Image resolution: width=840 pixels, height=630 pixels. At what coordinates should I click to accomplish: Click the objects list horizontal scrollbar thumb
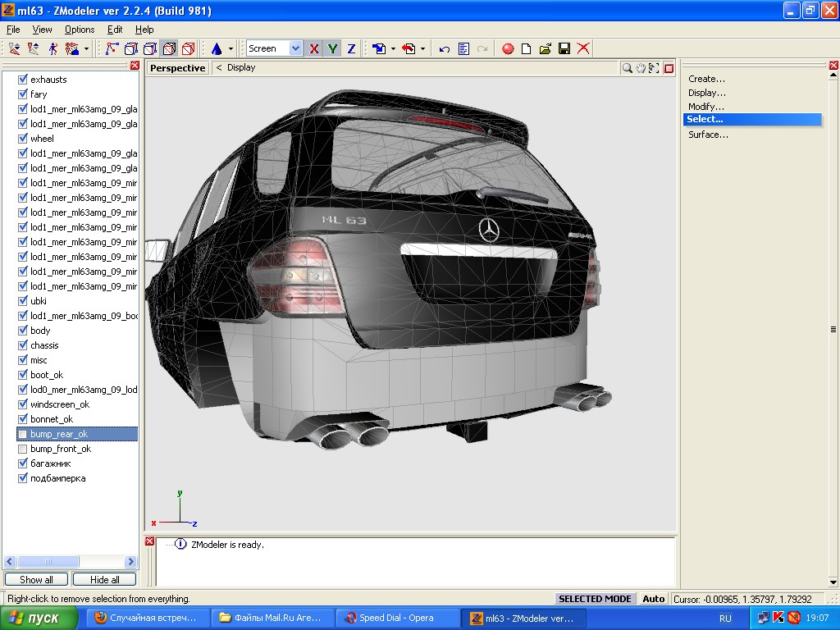48,561
